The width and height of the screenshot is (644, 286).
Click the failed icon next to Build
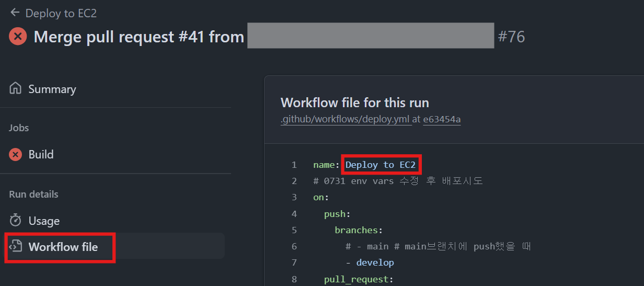[x=16, y=154]
